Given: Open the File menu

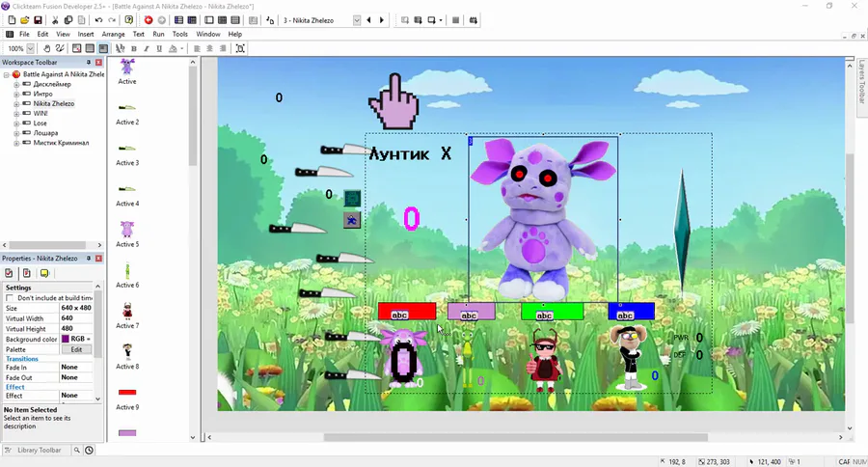Looking at the screenshot, I should click(x=24, y=34).
